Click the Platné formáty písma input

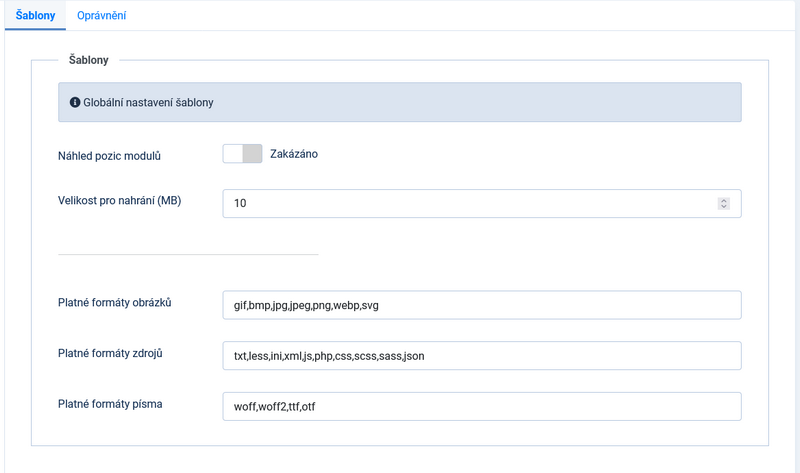pyautogui.click(x=481, y=406)
